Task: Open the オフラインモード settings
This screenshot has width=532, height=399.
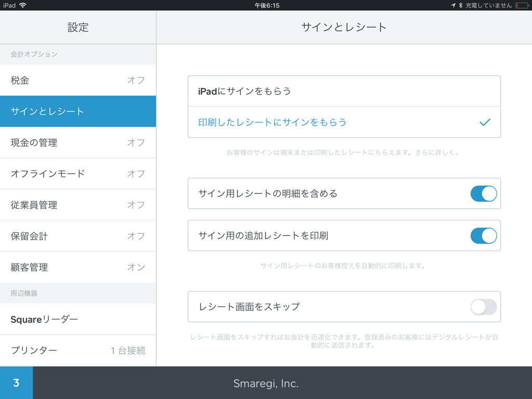Action: (x=78, y=174)
